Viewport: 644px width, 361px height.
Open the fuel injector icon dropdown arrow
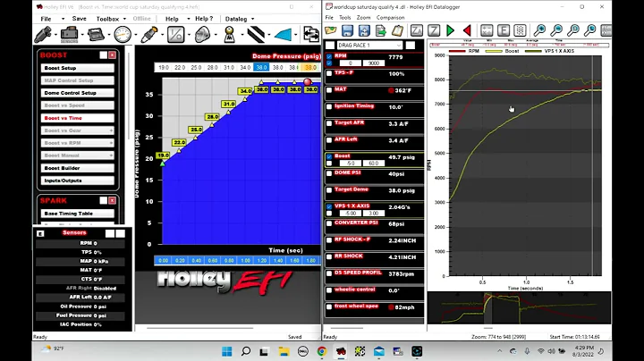click(x=55, y=35)
